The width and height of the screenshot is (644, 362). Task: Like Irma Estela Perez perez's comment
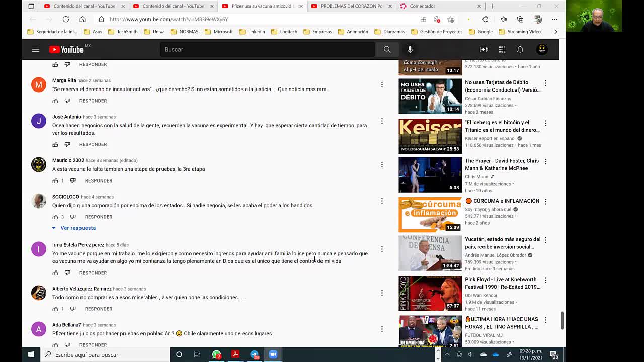(55, 273)
